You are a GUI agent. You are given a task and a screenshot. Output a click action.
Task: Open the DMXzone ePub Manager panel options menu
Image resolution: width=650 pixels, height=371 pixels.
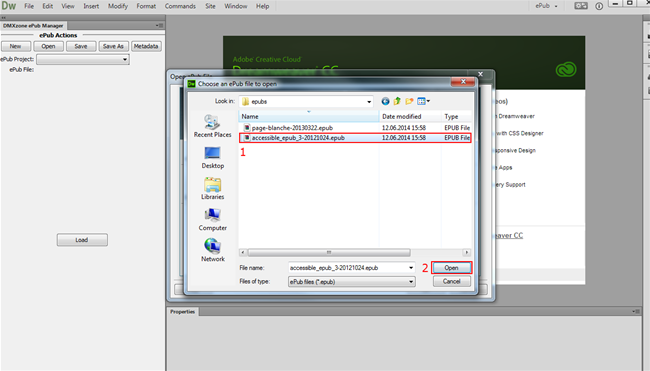pos(160,26)
